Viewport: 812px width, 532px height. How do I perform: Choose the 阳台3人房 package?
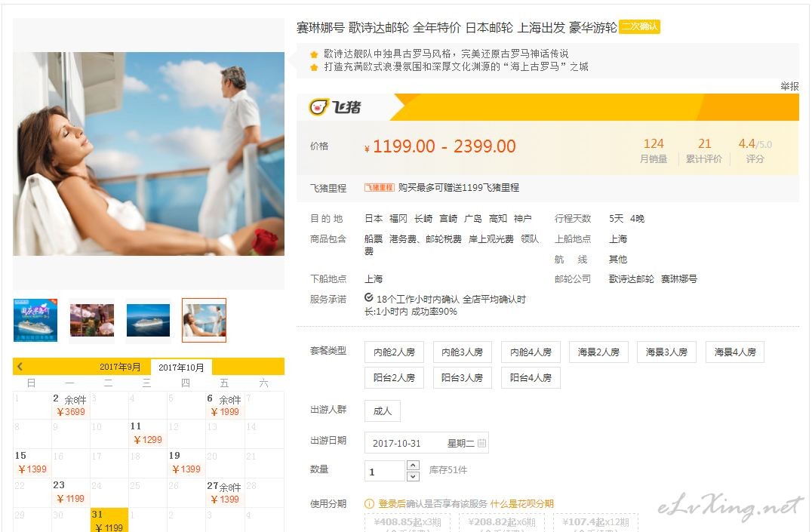click(463, 377)
